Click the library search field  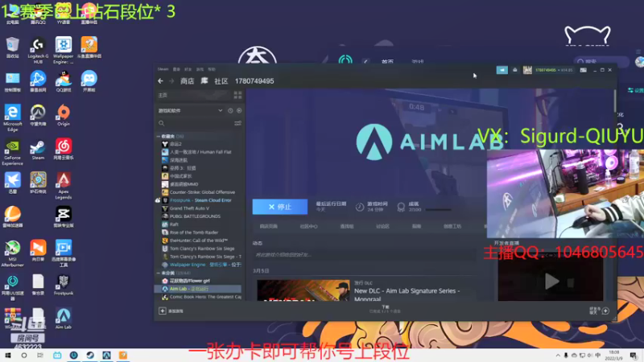click(x=195, y=123)
